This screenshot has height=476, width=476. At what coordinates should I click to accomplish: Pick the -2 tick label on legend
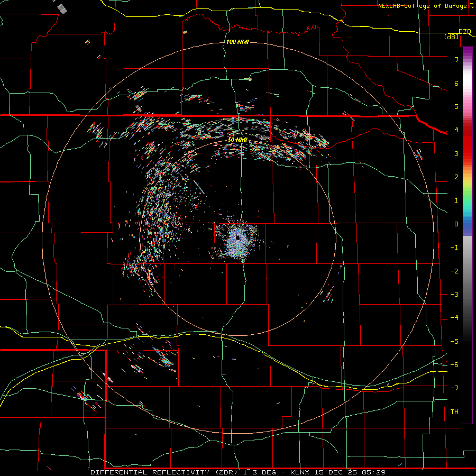coord(454,271)
